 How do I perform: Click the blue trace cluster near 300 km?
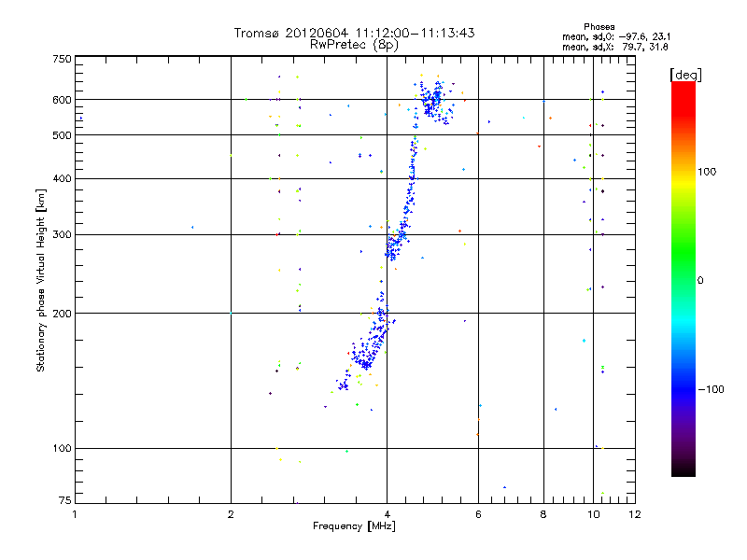coord(395,244)
